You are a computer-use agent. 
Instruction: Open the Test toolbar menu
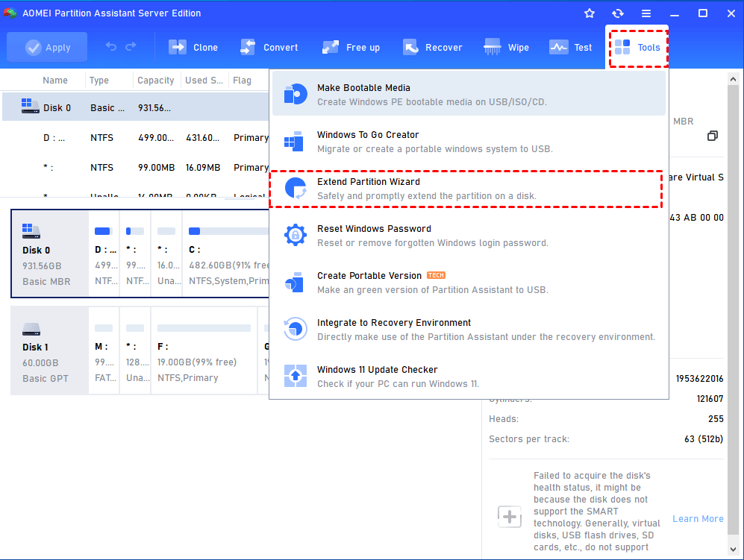tap(571, 48)
